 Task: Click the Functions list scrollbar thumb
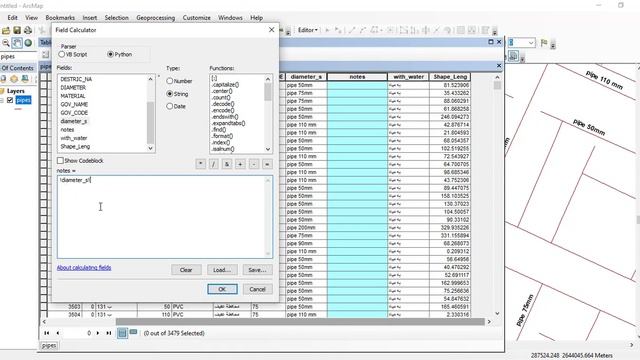pos(268,92)
